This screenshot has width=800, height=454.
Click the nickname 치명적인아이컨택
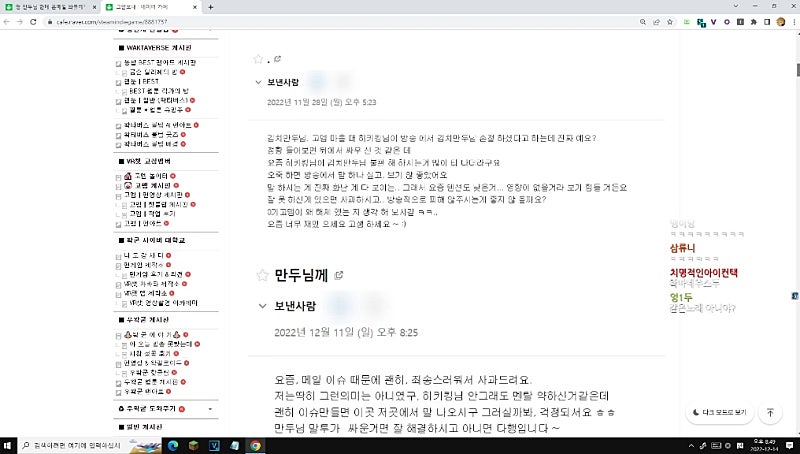(x=704, y=273)
